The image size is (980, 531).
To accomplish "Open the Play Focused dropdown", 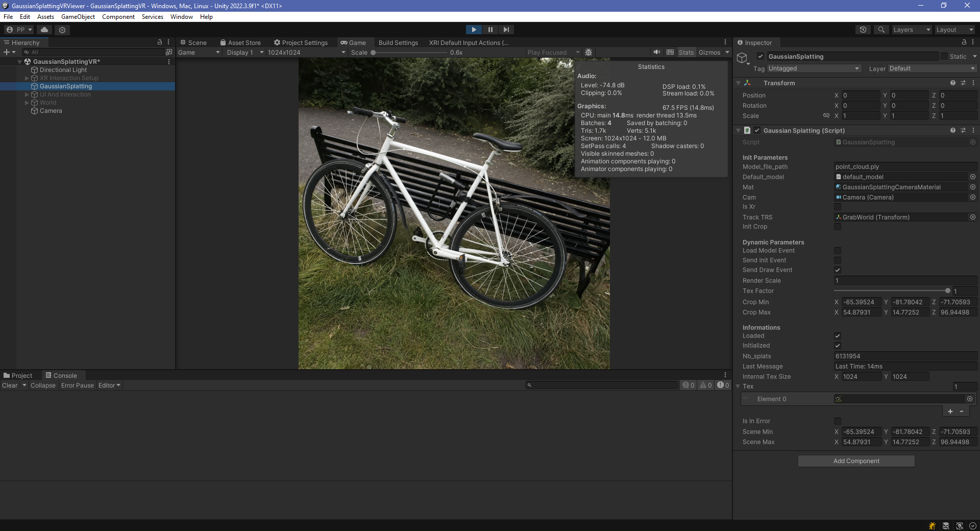I will [553, 52].
